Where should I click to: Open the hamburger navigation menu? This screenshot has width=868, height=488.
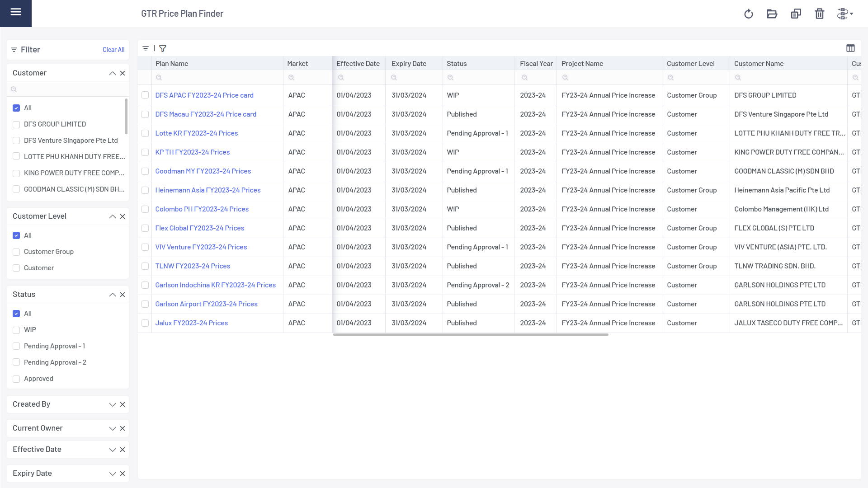pos(16,12)
